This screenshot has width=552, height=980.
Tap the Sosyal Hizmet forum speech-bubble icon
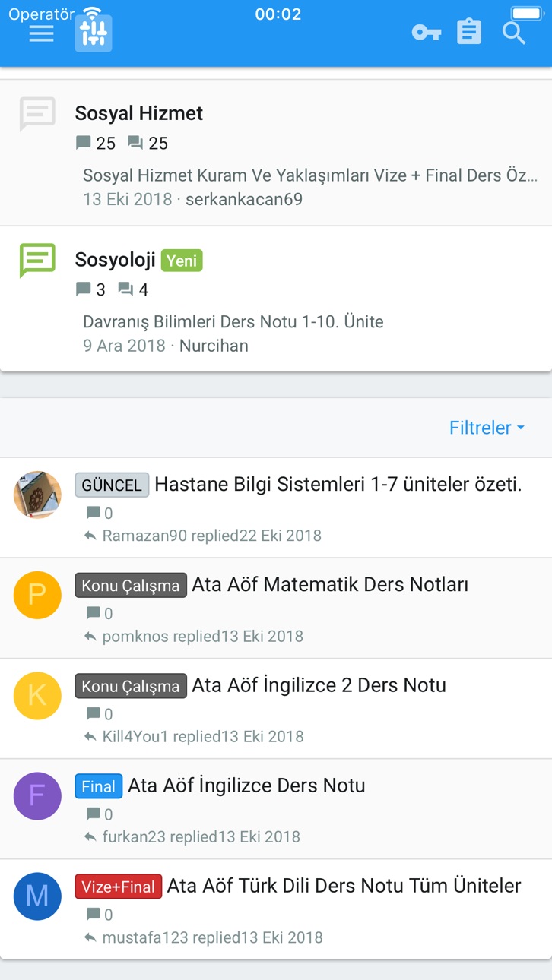point(37,114)
